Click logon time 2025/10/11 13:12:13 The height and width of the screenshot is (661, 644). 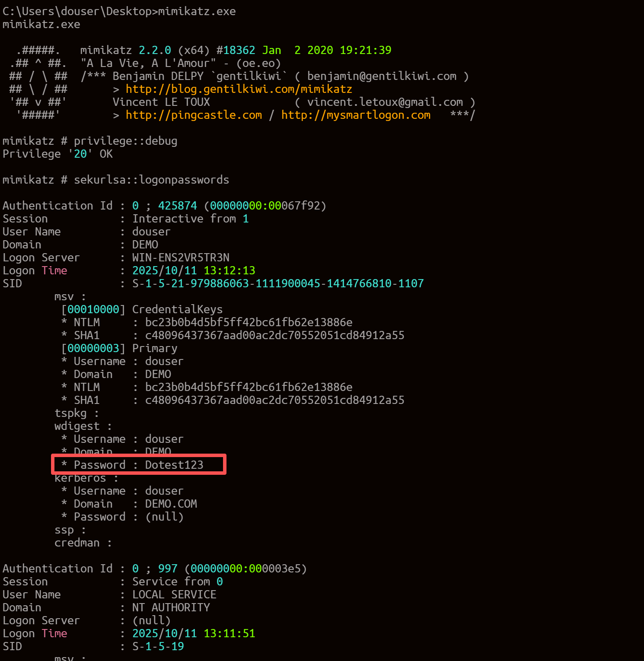(x=194, y=271)
